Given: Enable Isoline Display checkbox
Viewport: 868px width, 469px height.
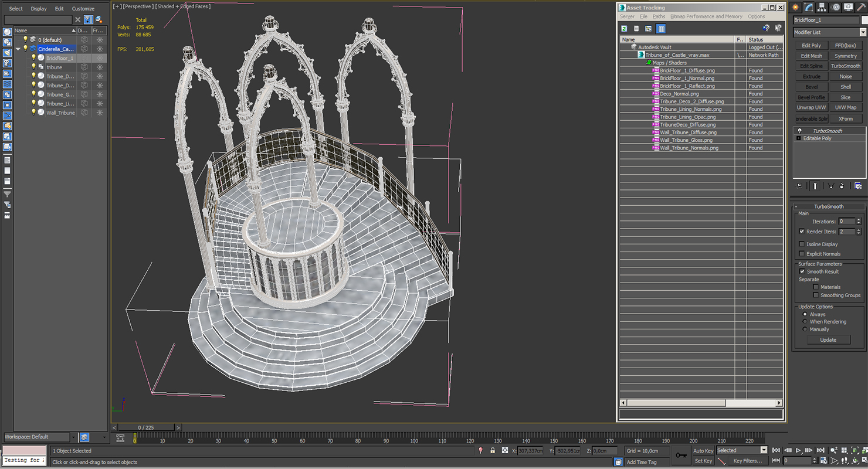Looking at the screenshot, I should [802, 244].
